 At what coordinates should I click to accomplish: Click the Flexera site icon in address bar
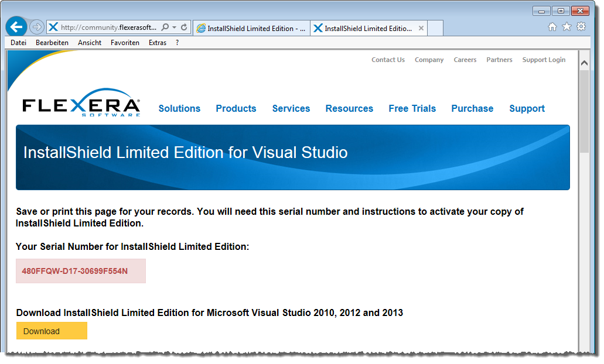(53, 27)
